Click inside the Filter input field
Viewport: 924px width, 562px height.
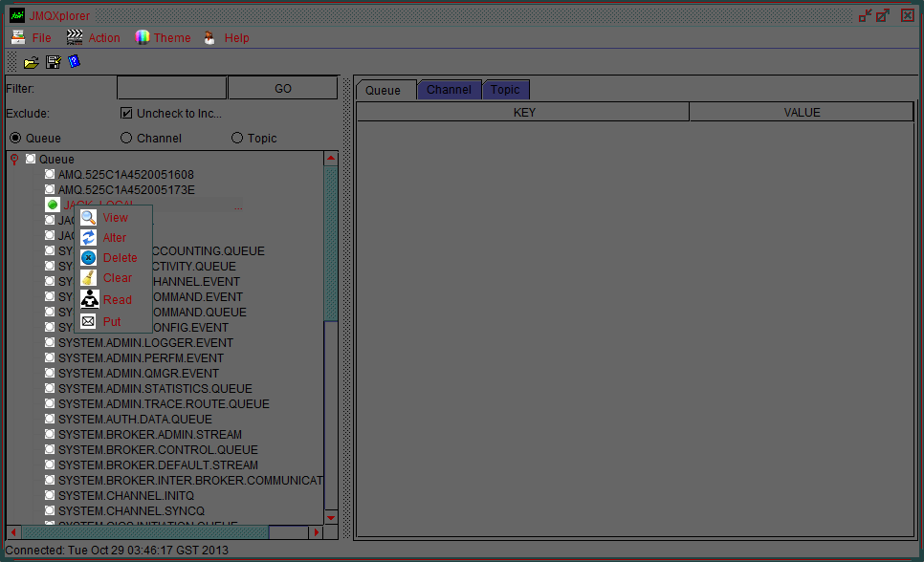point(170,86)
